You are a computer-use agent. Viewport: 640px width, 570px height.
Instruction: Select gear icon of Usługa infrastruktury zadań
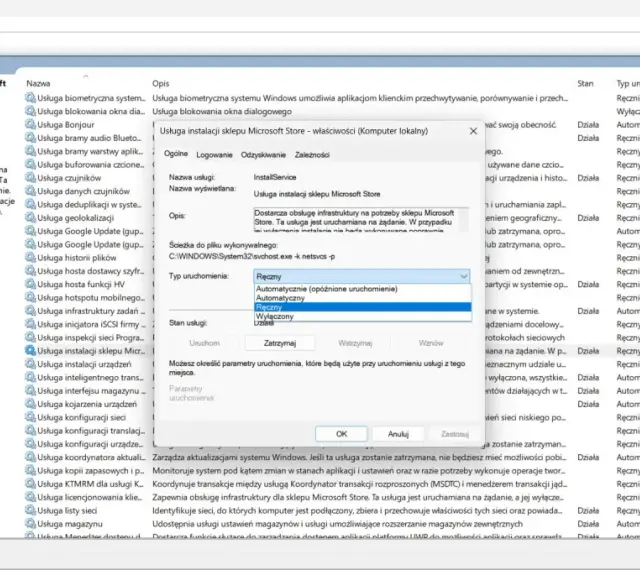coord(30,311)
